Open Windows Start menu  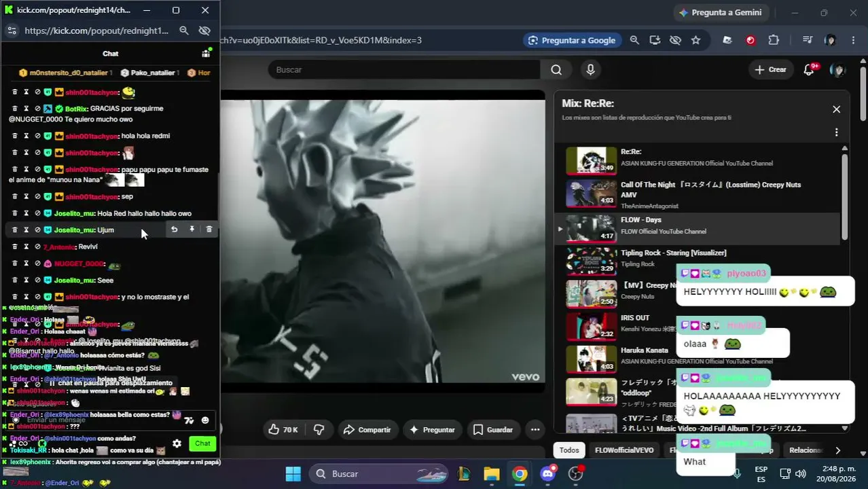point(293,474)
